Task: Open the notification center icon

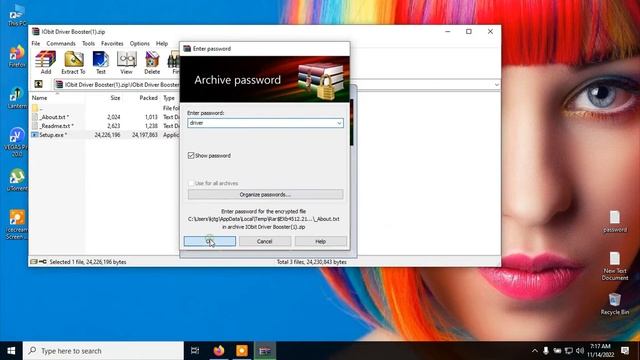Action: point(625,351)
